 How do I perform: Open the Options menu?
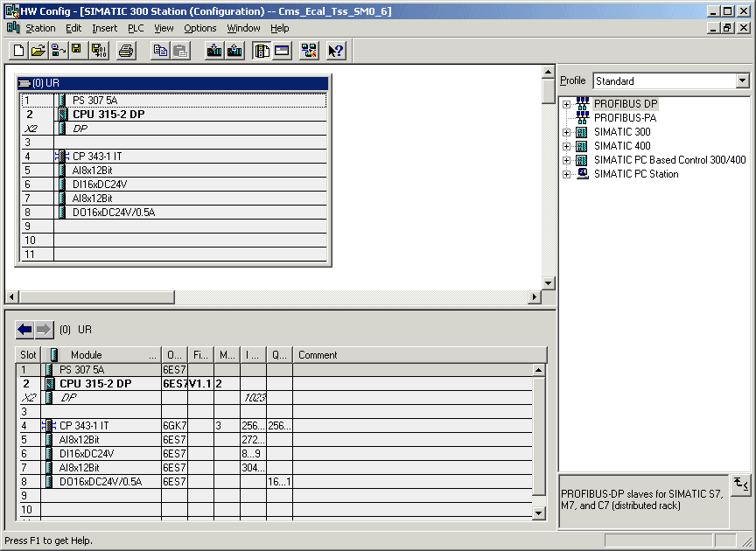[200, 28]
